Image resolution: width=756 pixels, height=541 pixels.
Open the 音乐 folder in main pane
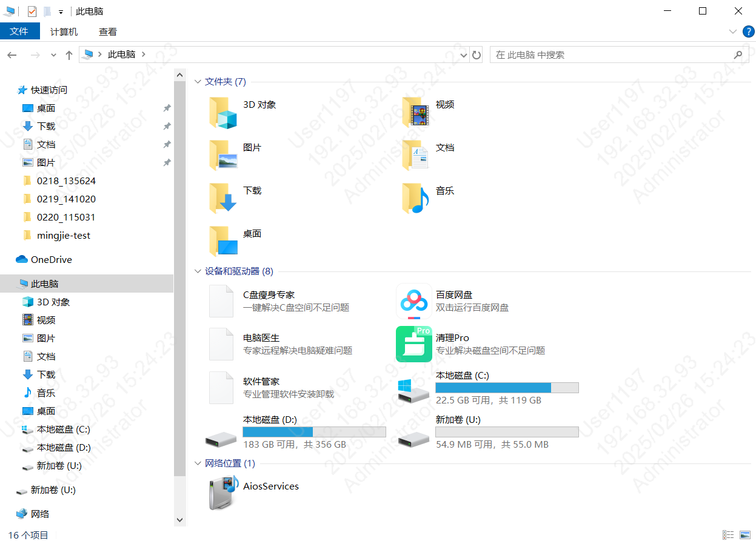(415, 197)
